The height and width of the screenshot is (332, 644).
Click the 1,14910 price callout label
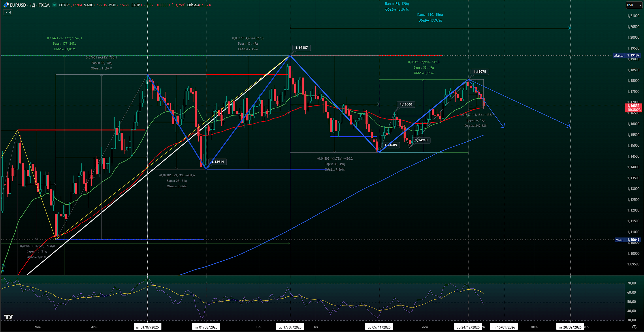pyautogui.click(x=421, y=140)
